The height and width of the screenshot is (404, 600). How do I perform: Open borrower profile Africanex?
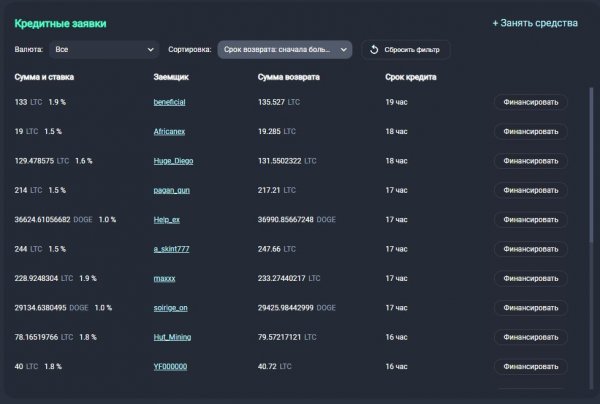[171, 131]
